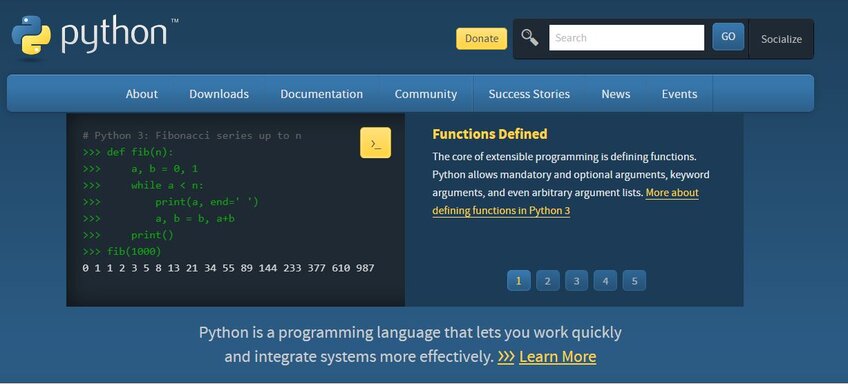
Task: Click the Donate button
Action: [x=481, y=38]
